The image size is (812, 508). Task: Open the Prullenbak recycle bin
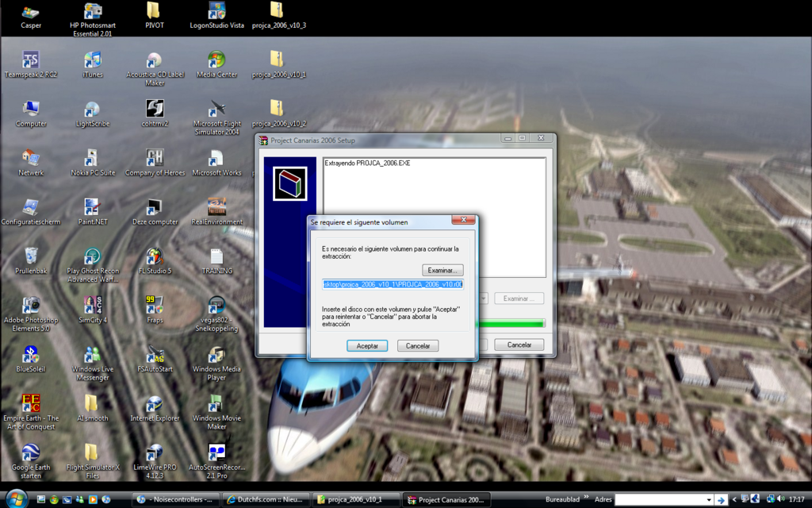[x=31, y=260]
